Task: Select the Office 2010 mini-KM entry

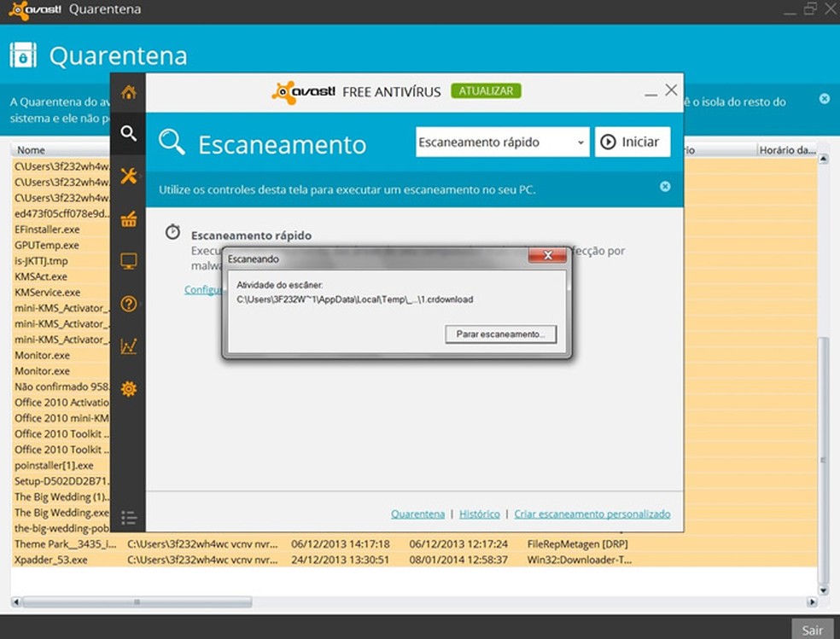Action: tap(61, 418)
